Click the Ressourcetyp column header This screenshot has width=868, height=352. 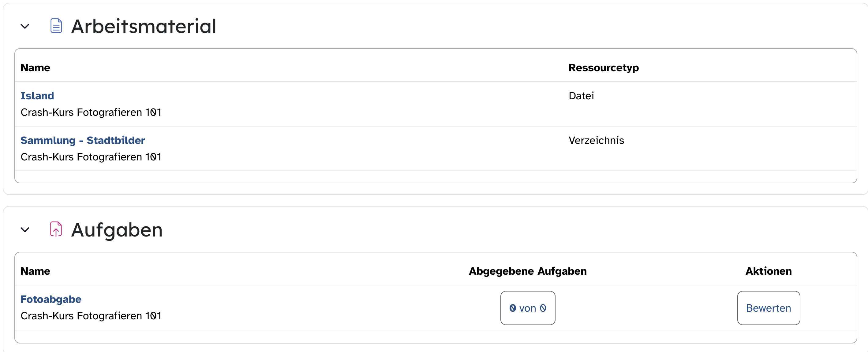(604, 68)
